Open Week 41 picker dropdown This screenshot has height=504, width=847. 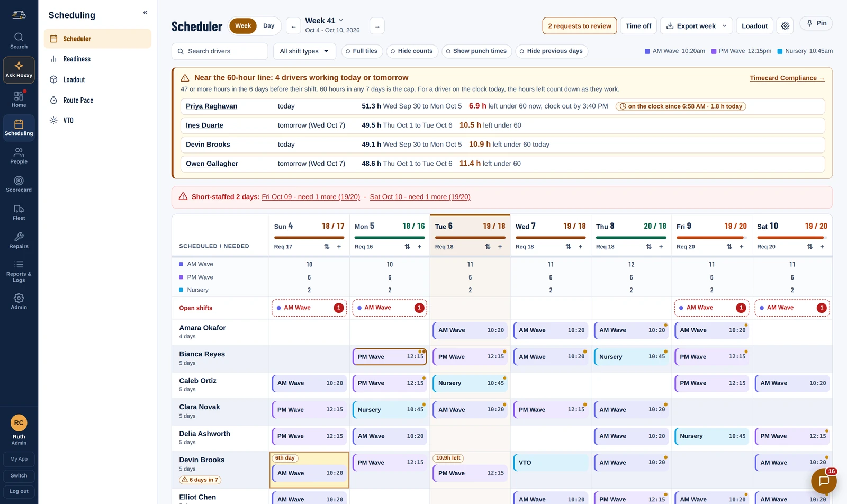(x=324, y=21)
